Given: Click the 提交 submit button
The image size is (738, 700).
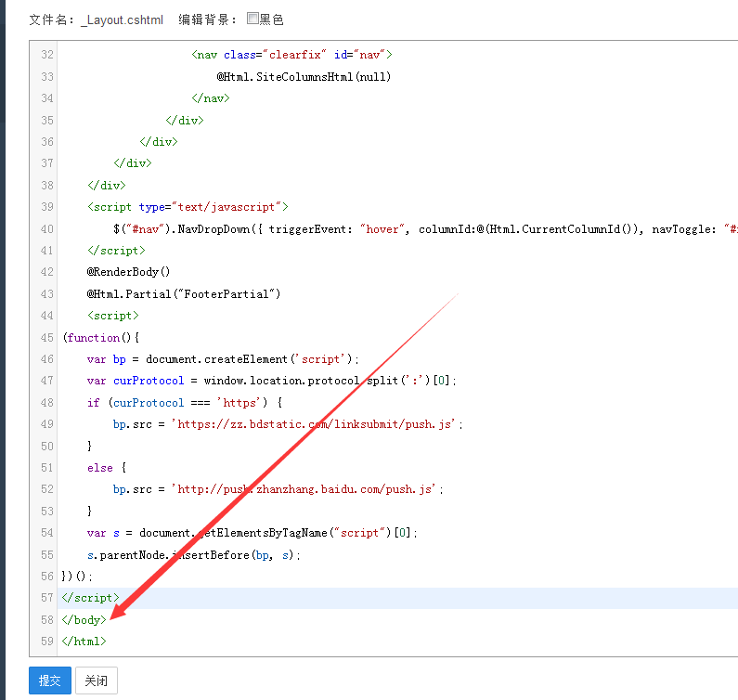Looking at the screenshot, I should click(50, 681).
